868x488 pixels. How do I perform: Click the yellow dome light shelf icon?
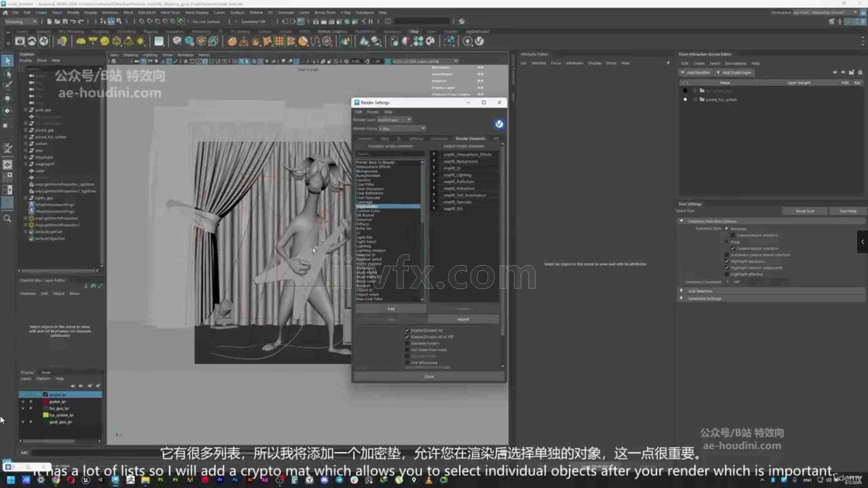81,42
